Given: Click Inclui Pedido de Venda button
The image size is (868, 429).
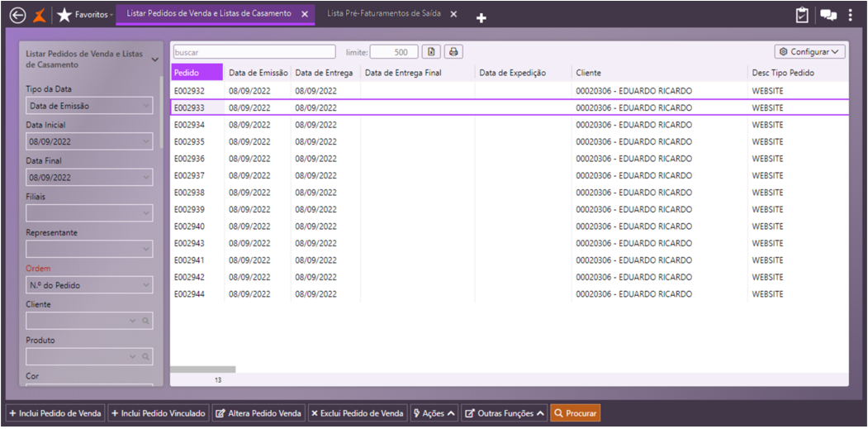Looking at the screenshot, I should coord(55,413).
